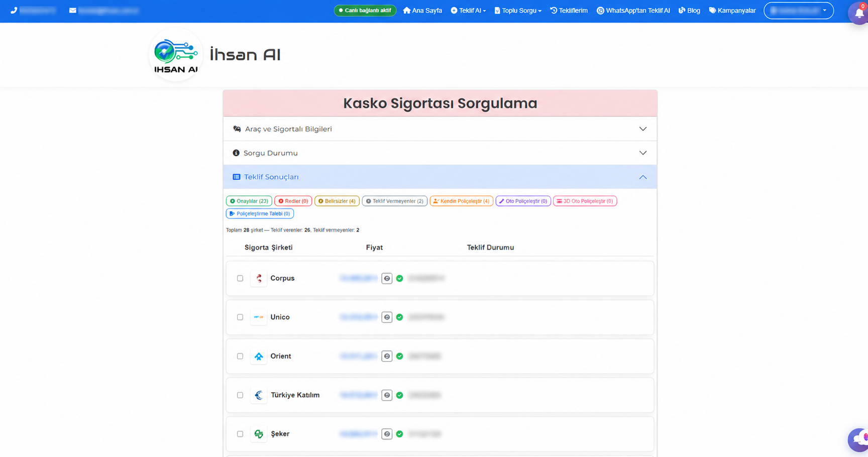Open offer details icon for Unico

387,317
